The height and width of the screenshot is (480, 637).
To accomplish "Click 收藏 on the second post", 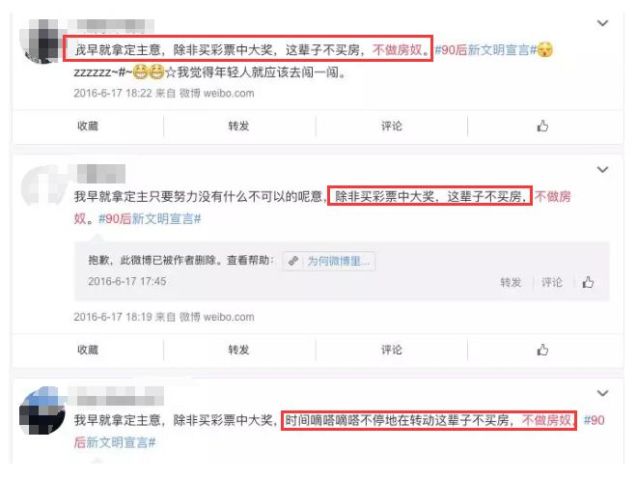I will click(88, 350).
